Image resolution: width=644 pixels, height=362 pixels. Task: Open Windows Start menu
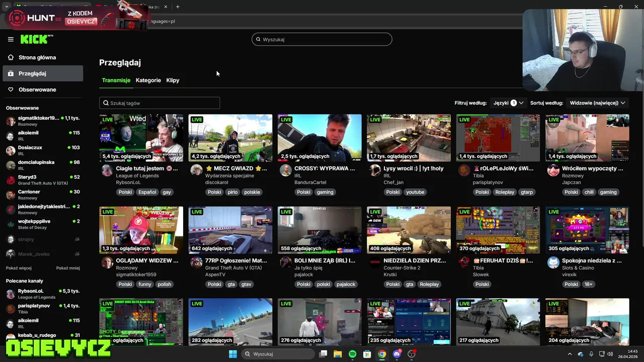(x=233, y=354)
